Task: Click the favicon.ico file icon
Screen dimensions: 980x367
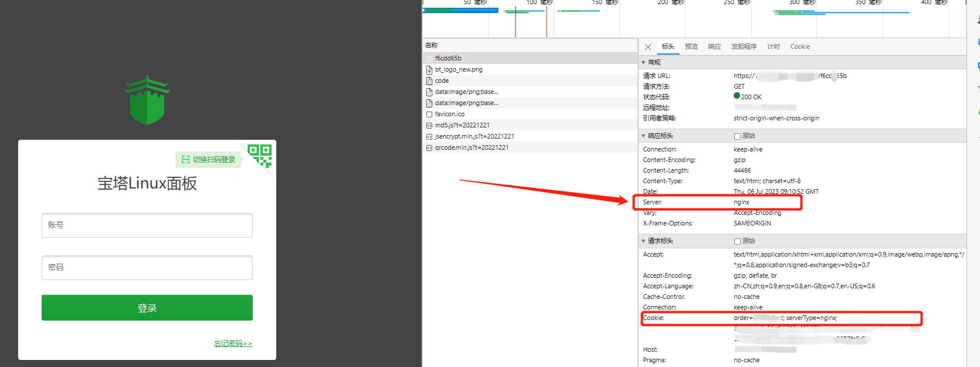Action: click(x=429, y=115)
